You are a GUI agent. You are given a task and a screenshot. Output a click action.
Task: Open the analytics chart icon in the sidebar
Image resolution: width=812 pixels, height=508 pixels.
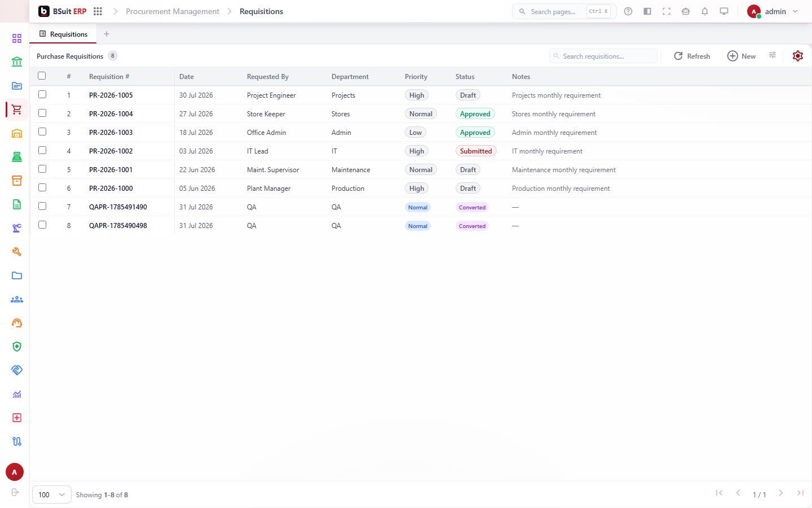[x=17, y=394]
